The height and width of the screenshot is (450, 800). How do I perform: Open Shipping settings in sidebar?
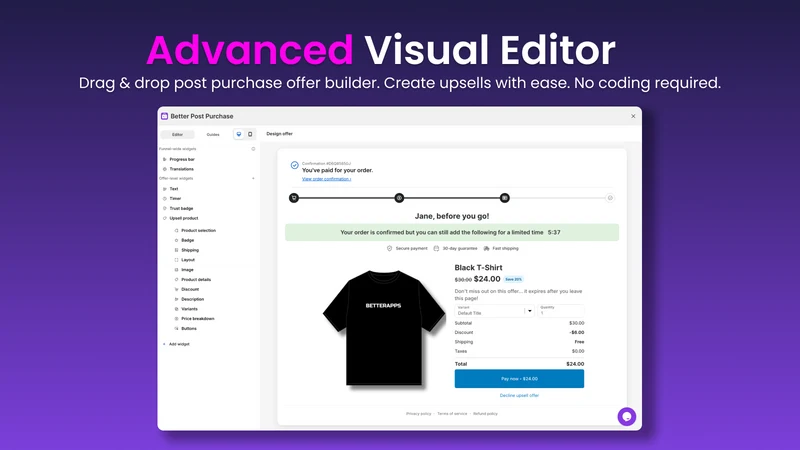(190, 250)
